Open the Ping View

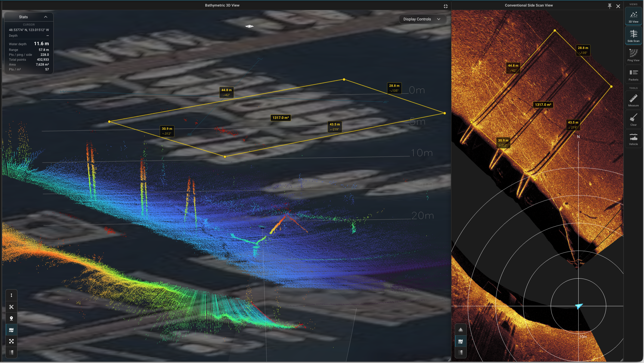633,55
